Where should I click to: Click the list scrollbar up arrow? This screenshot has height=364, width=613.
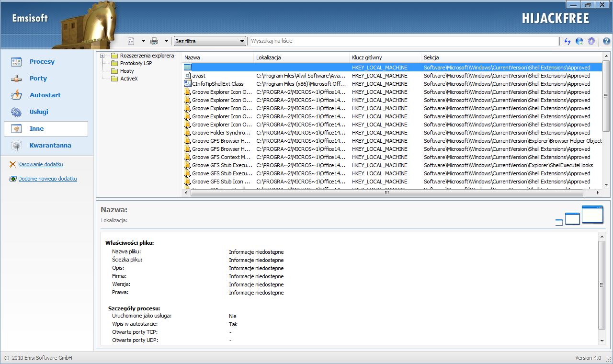click(x=606, y=57)
